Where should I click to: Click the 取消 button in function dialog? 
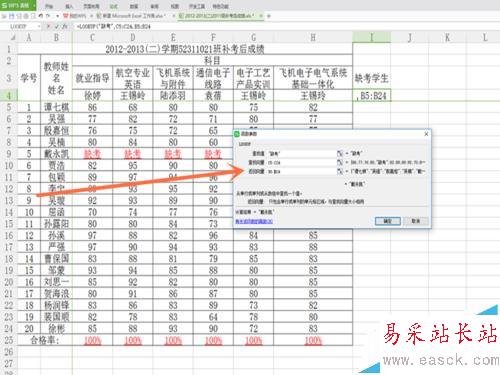coord(416,221)
